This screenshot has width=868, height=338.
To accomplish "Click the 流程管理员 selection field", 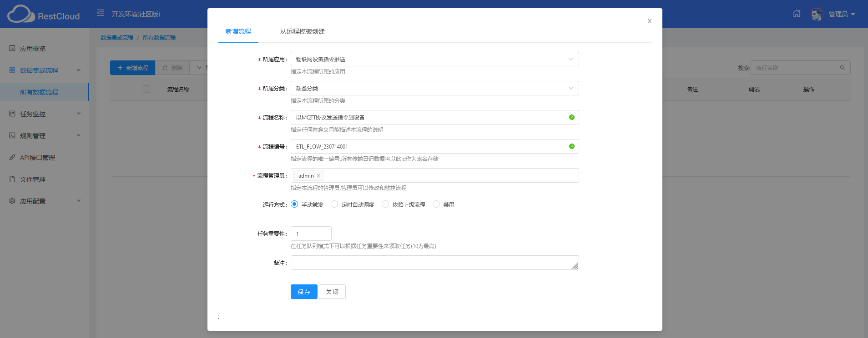I will click(x=434, y=175).
